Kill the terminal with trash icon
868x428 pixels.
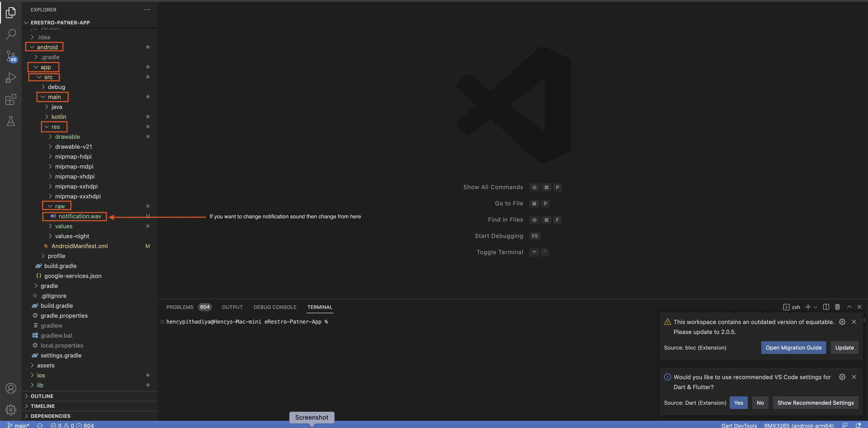[837, 307]
